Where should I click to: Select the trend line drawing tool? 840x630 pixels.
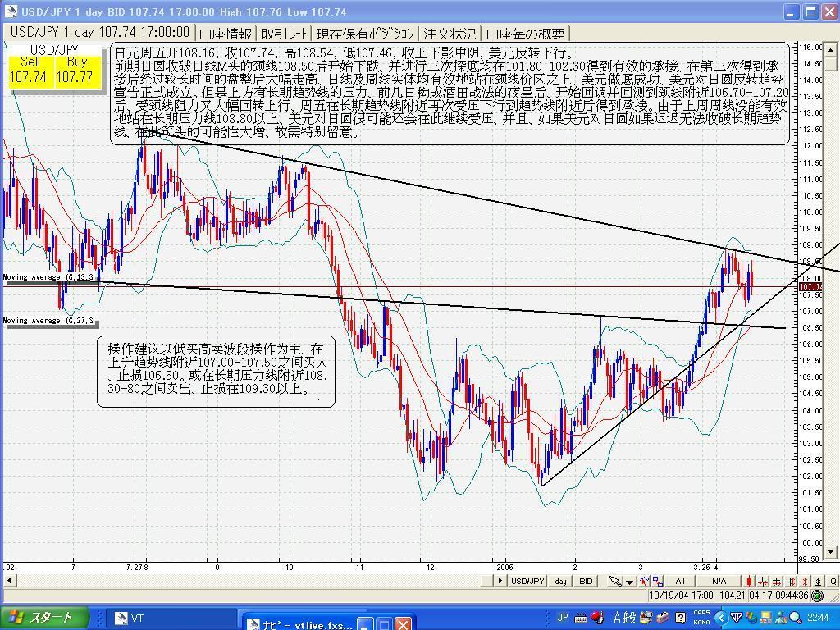[643, 581]
